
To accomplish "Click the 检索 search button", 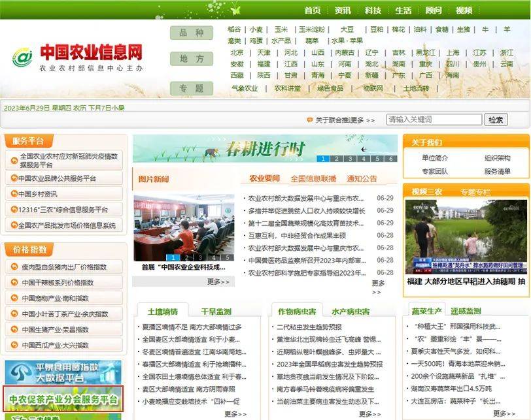I will 496,120.
